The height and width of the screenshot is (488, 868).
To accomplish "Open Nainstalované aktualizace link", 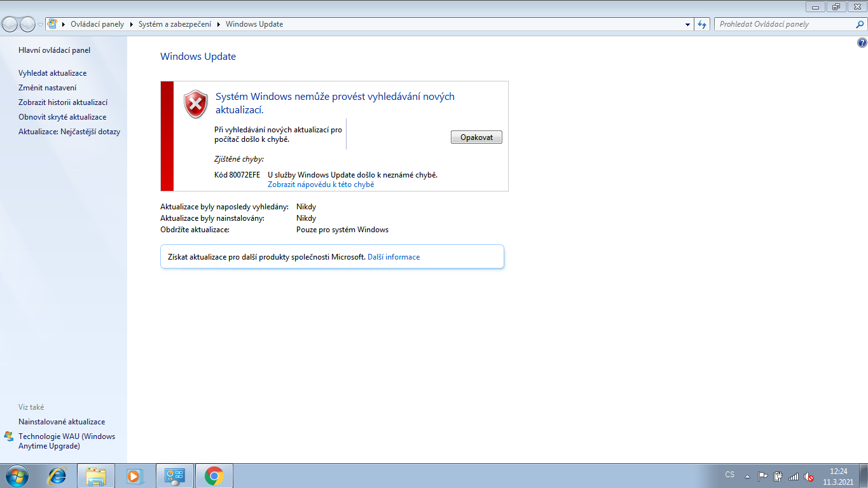I will coord(62,422).
